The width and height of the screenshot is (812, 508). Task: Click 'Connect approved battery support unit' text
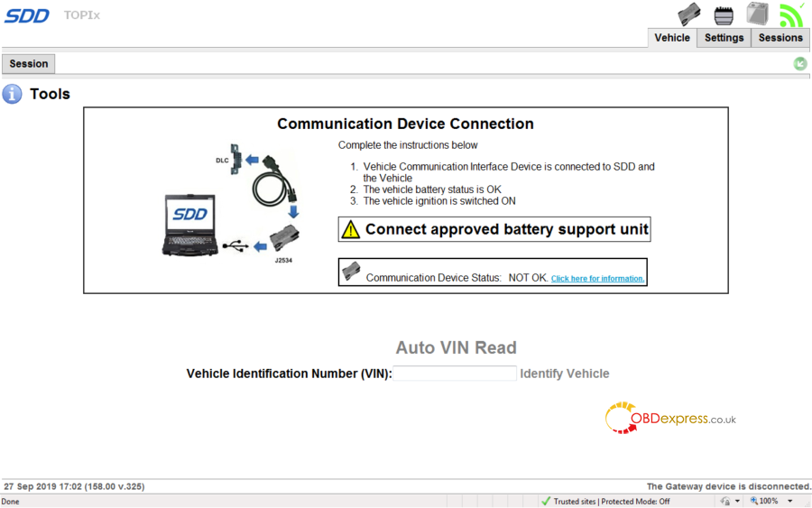coord(507,229)
